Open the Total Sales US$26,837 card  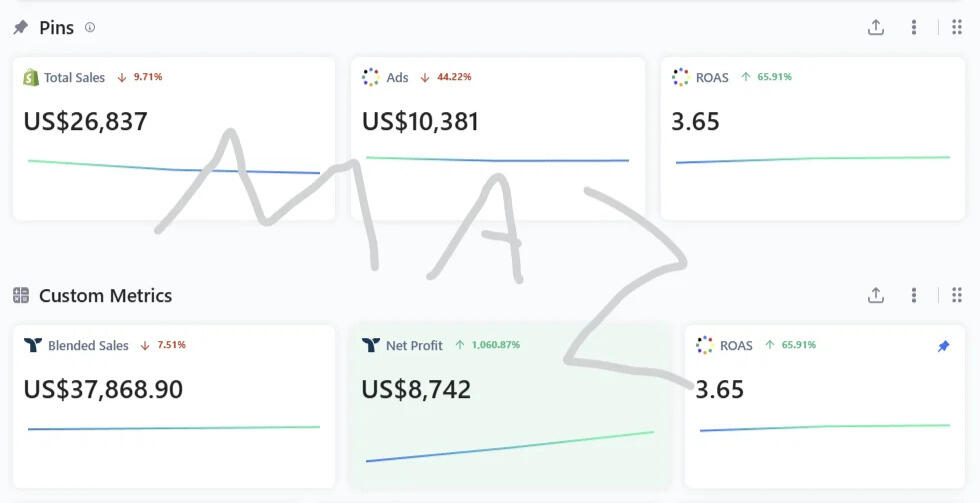click(174, 139)
